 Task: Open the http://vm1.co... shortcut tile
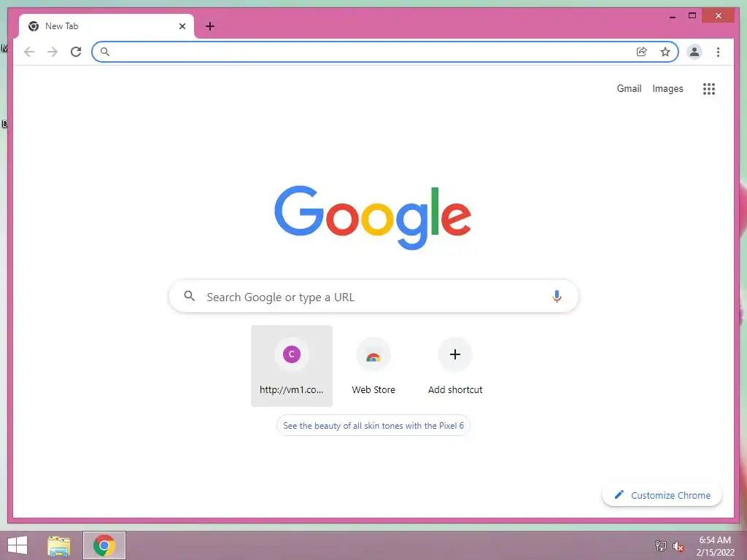pyautogui.click(x=292, y=366)
